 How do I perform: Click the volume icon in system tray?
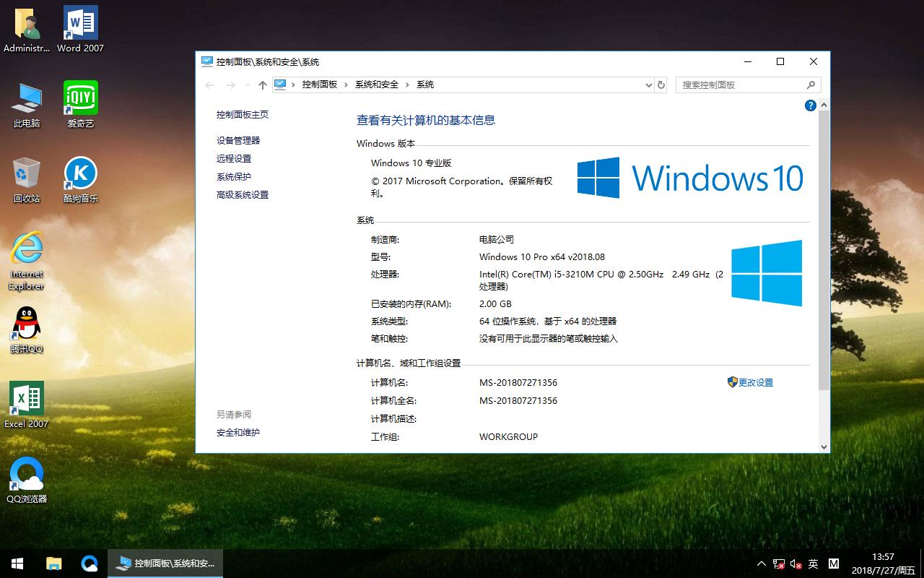(x=796, y=564)
